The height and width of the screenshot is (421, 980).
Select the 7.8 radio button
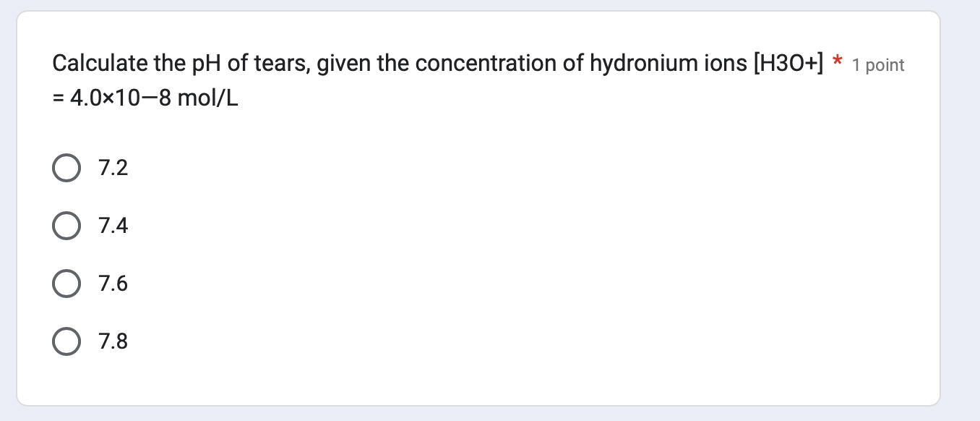(66, 341)
